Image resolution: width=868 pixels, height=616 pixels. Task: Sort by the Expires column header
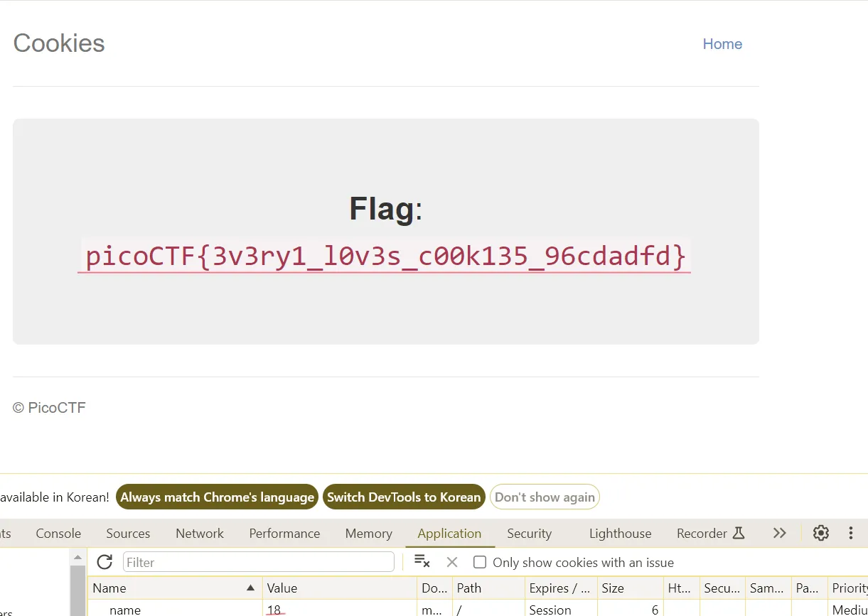point(561,588)
